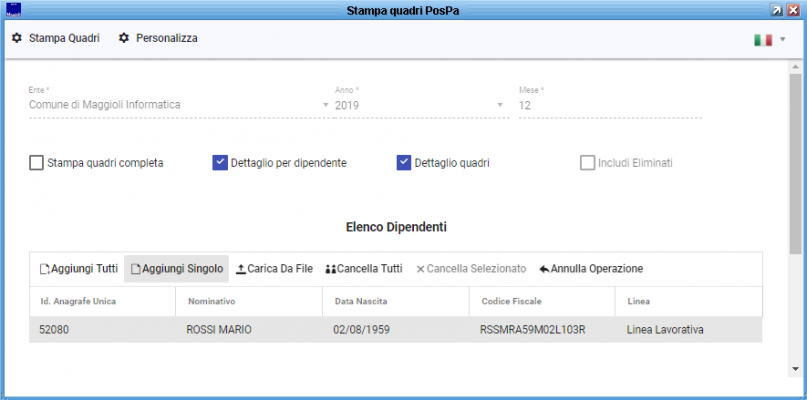The width and height of the screenshot is (807, 400).
Task: Uncheck the Dettaglio quadri checkbox
Action: [404, 163]
